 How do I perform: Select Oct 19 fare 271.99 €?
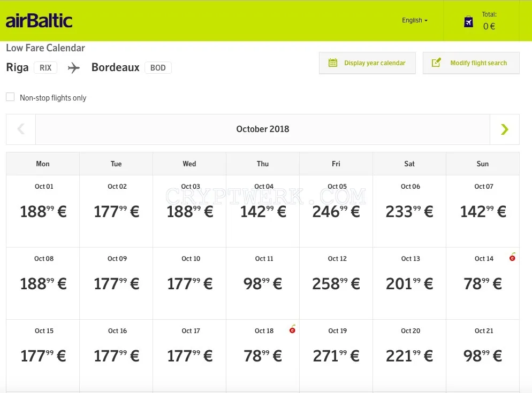pos(336,356)
